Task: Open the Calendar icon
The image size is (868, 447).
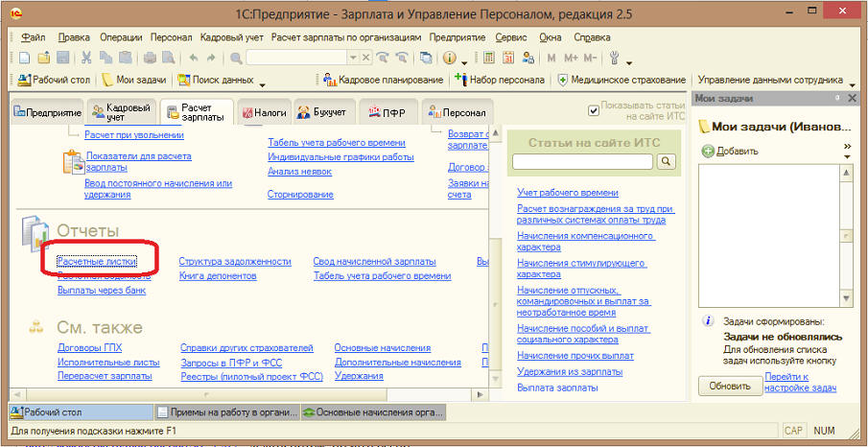Action: [x=508, y=58]
